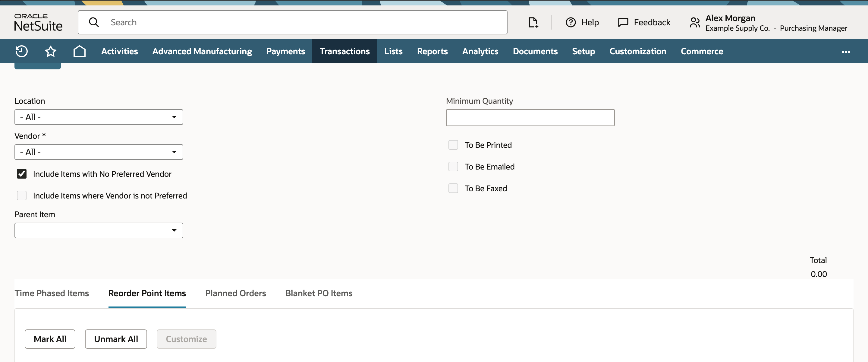Image resolution: width=868 pixels, height=362 pixels.
Task: Open the Documents menu
Action: (535, 51)
